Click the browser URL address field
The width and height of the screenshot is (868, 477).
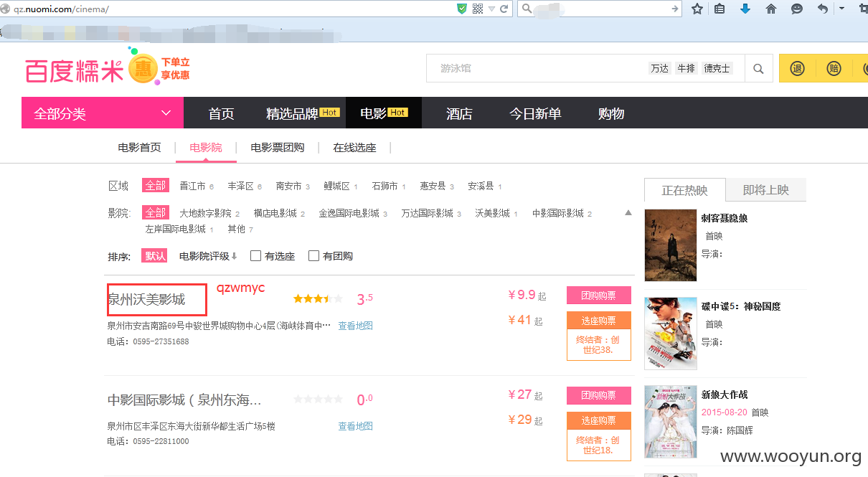[227, 9]
